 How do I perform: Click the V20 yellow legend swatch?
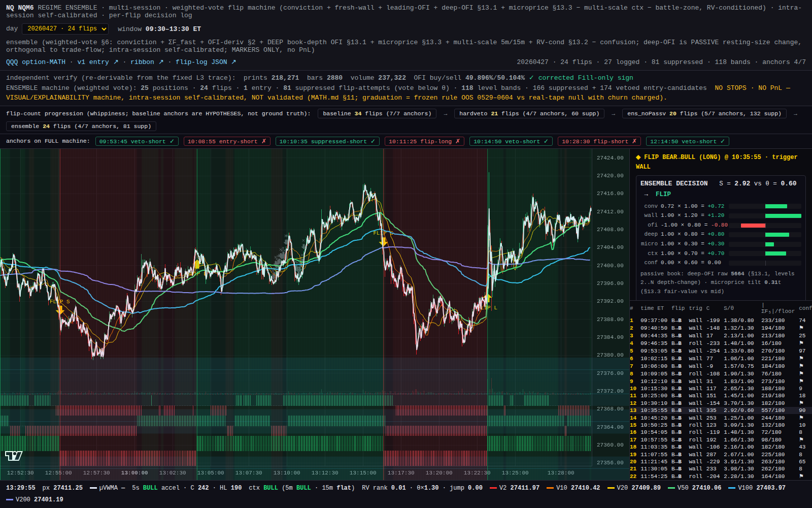tap(611, 488)
